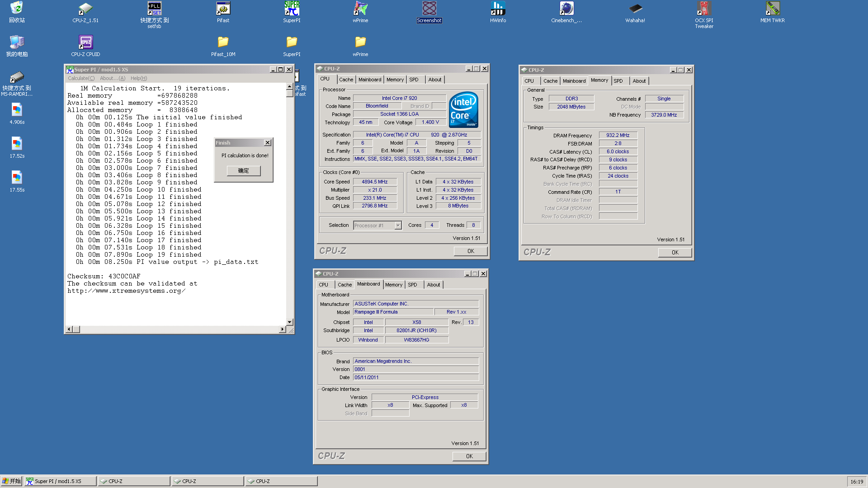This screenshot has width=868, height=488.
Task: Click the Rampage III Formula model field
Action: [x=393, y=312]
